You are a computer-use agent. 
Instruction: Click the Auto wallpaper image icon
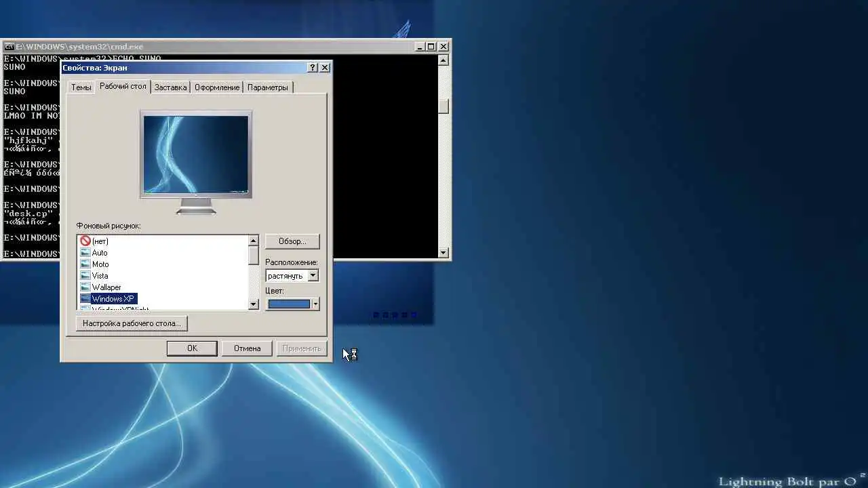[85, 252]
